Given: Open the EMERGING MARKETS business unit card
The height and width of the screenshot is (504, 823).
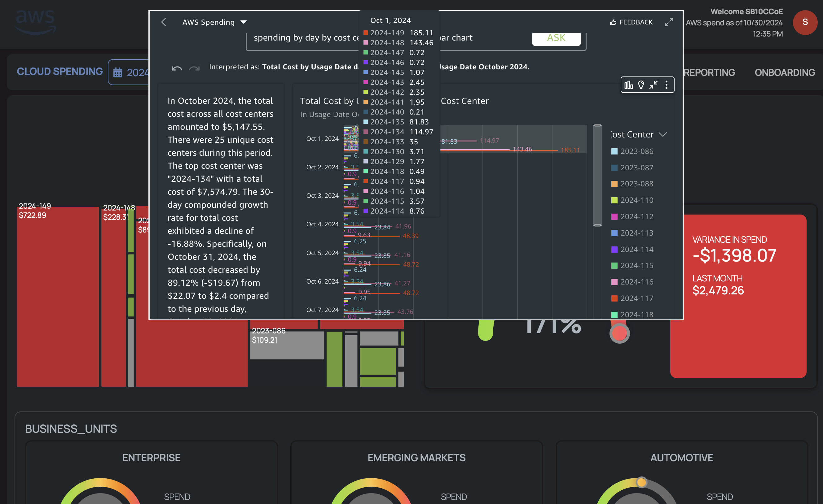Looking at the screenshot, I should 416,472.
